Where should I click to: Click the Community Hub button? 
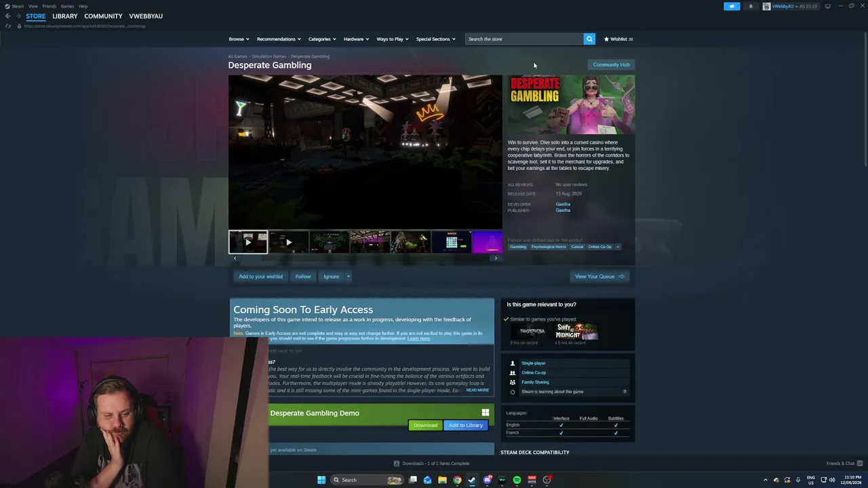tap(611, 64)
